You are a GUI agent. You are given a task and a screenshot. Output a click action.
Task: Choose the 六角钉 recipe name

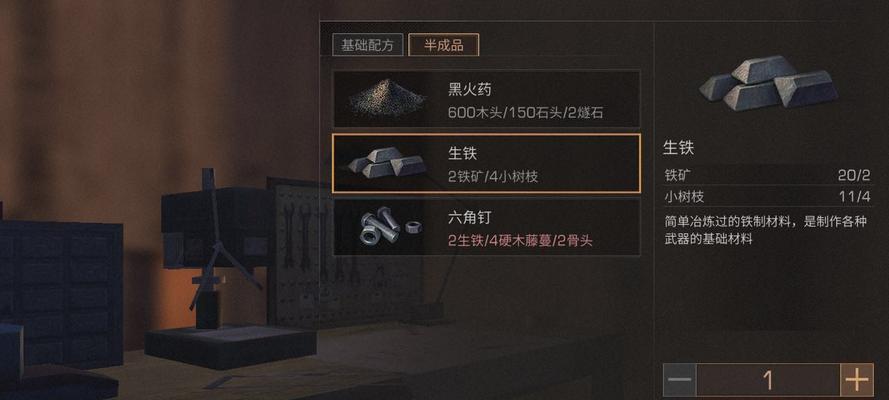(469, 217)
